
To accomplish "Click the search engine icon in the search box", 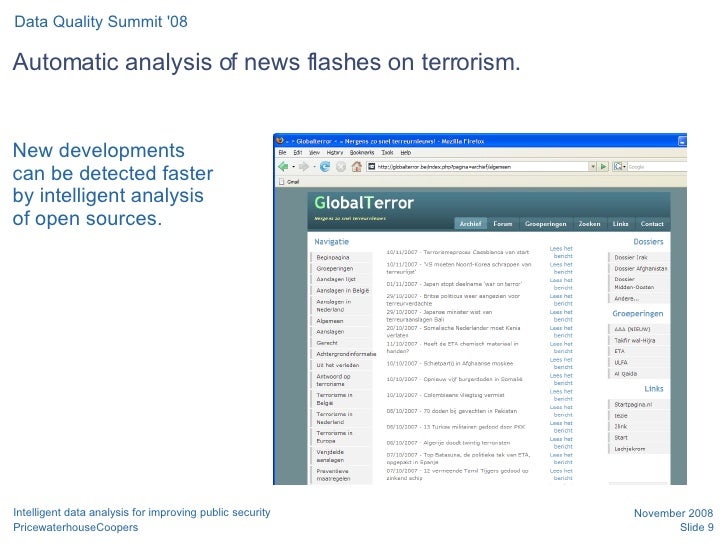I will (x=618, y=166).
